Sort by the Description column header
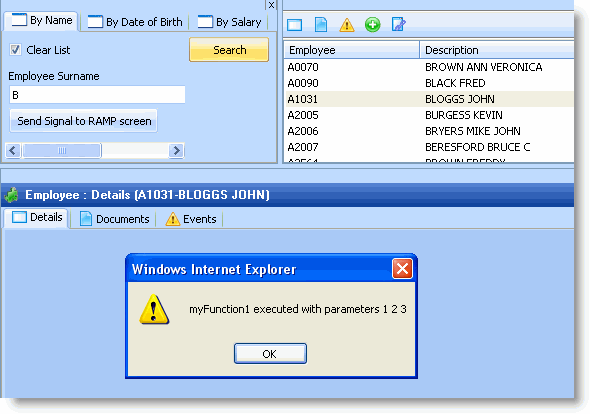This screenshot has width=590, height=414. 497,50
